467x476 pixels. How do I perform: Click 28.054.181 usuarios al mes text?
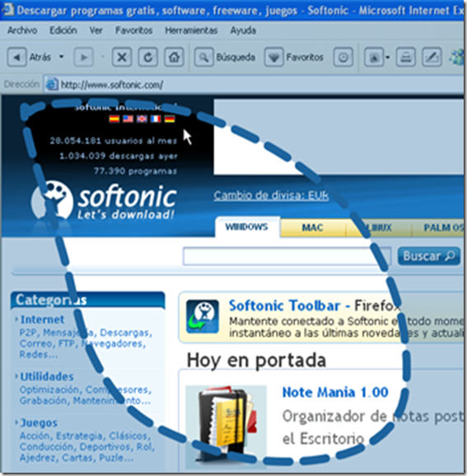click(x=114, y=141)
